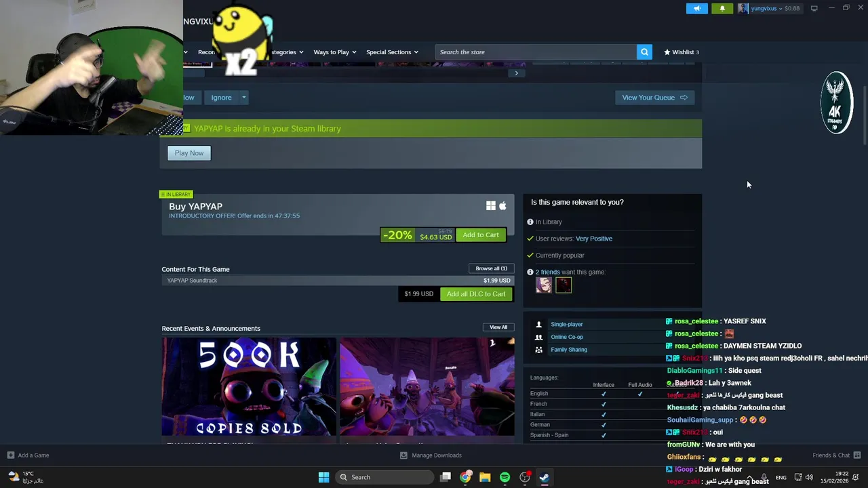Image resolution: width=868 pixels, height=488 pixels.
Task: Open the 2 friends link
Action: click(x=547, y=272)
